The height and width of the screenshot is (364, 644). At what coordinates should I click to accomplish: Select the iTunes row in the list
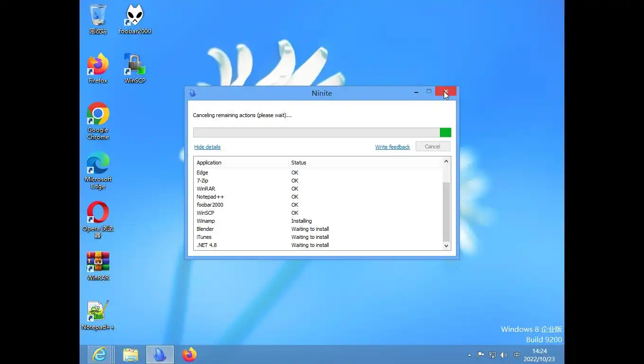pos(318,237)
